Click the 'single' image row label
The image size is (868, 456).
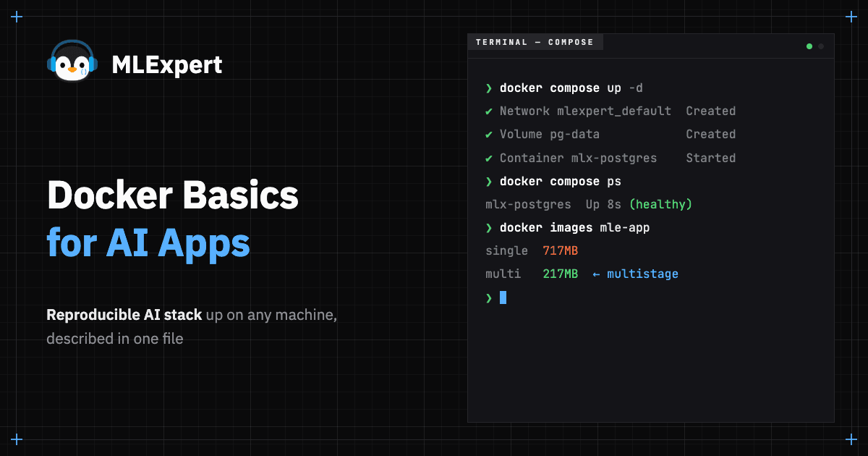click(506, 250)
